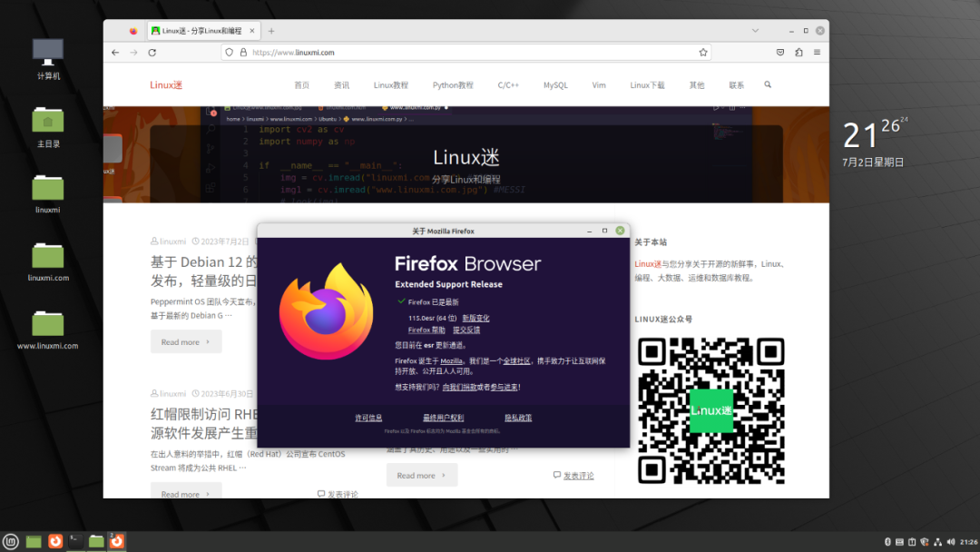Click red Linux迷 link in 关于本站
Viewport: 980px width, 552px height.
click(648, 264)
